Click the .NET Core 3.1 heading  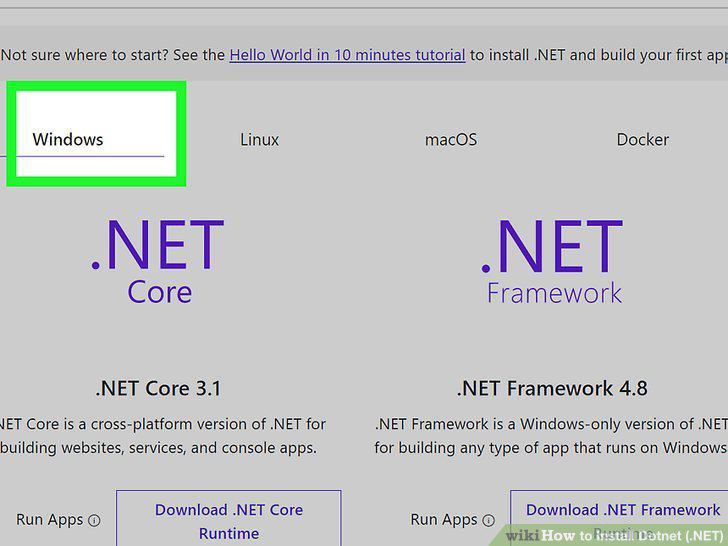[x=158, y=388]
